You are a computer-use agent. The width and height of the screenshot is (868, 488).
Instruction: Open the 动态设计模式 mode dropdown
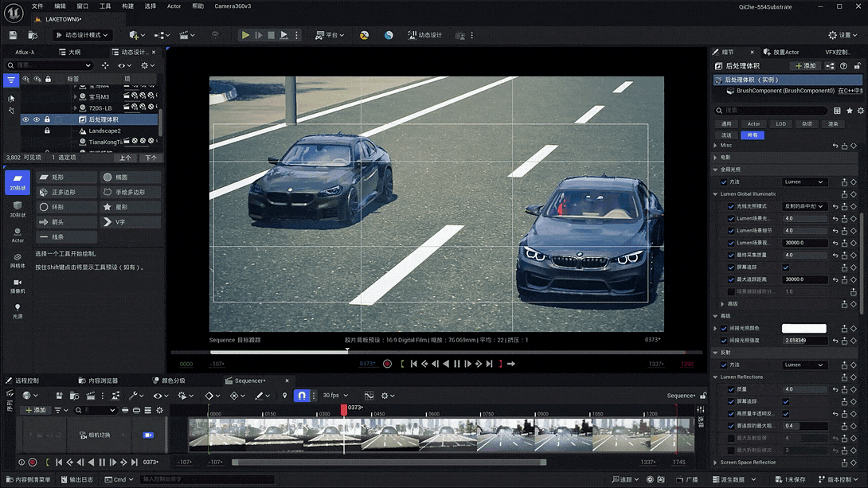click(x=83, y=35)
